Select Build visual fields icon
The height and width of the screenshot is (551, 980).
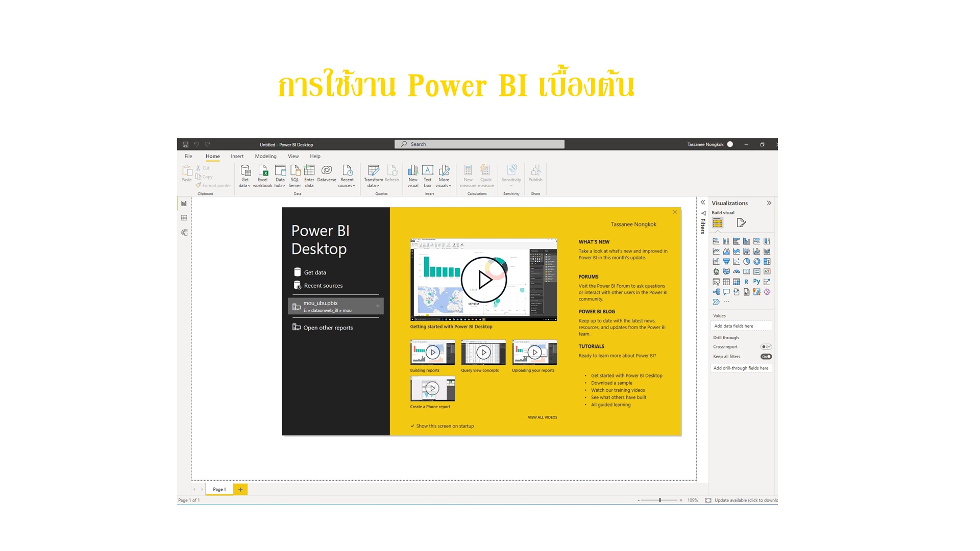pos(718,223)
